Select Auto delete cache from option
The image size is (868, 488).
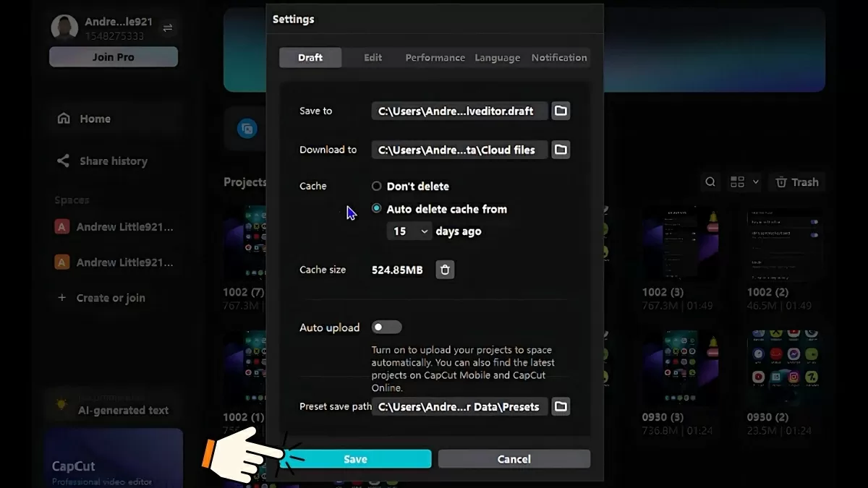[377, 209]
